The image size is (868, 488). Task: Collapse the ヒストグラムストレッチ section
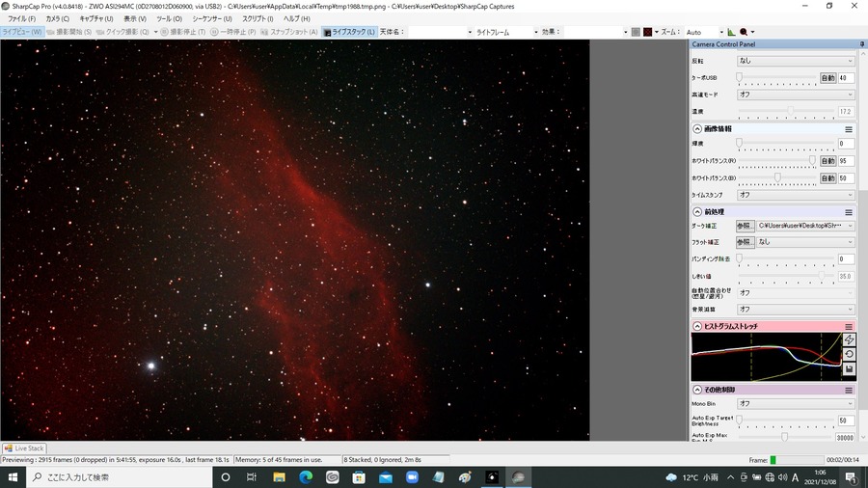697,326
